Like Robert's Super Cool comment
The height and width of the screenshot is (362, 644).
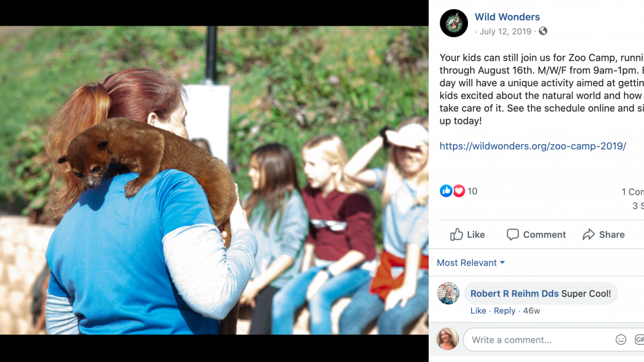pos(478,311)
